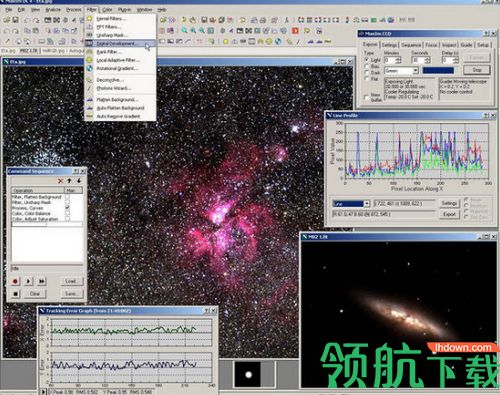Select the Light frame type radio button
The image size is (500, 395).
click(367, 60)
